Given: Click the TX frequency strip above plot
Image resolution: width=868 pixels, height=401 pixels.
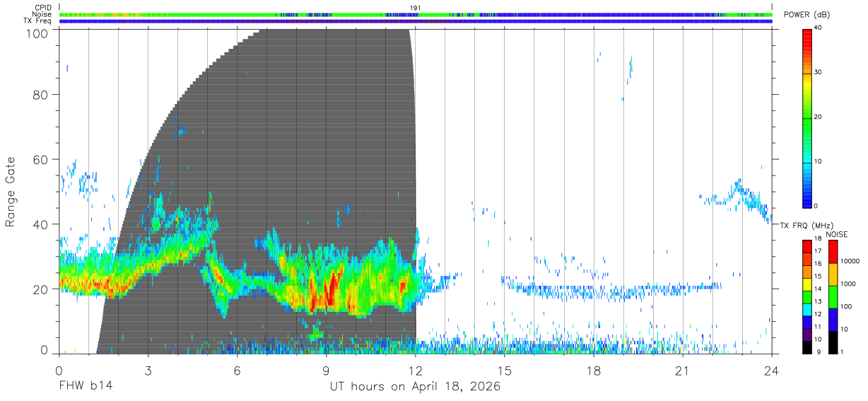Looking at the screenshot, I should [416, 21].
